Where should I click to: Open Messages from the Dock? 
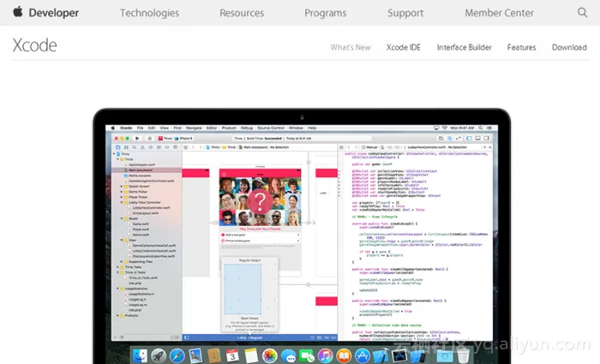pos(289,356)
